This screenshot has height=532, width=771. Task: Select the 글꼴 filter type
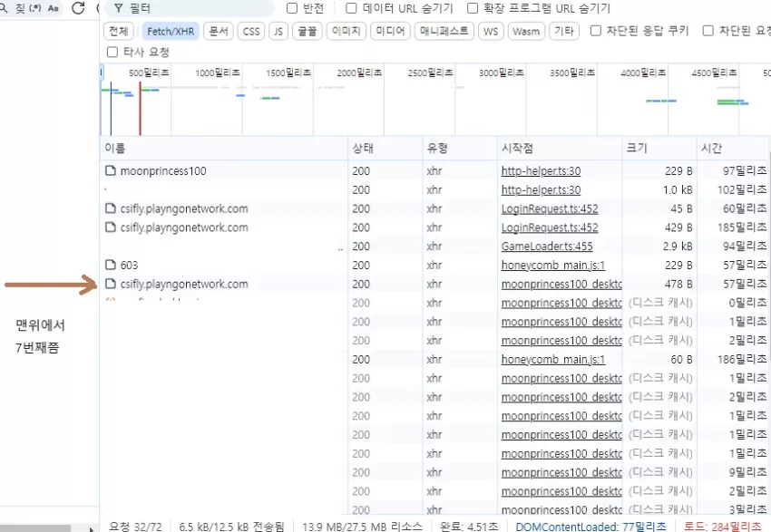307,32
